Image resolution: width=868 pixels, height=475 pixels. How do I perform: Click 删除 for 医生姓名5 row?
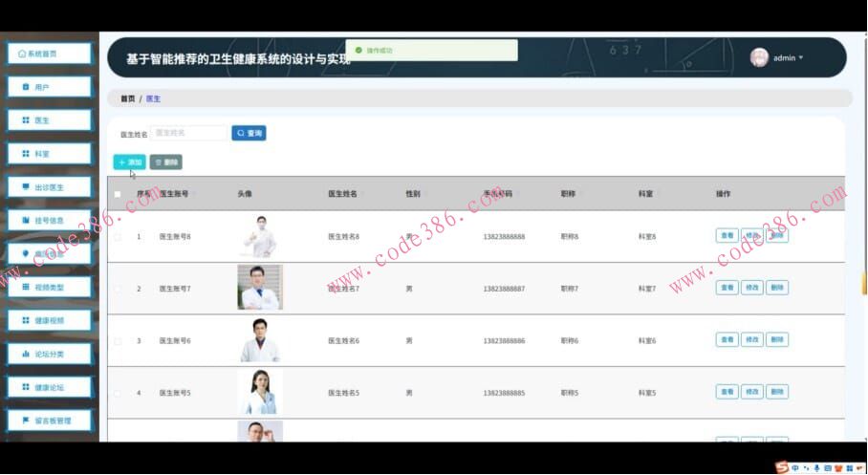pyautogui.click(x=777, y=392)
